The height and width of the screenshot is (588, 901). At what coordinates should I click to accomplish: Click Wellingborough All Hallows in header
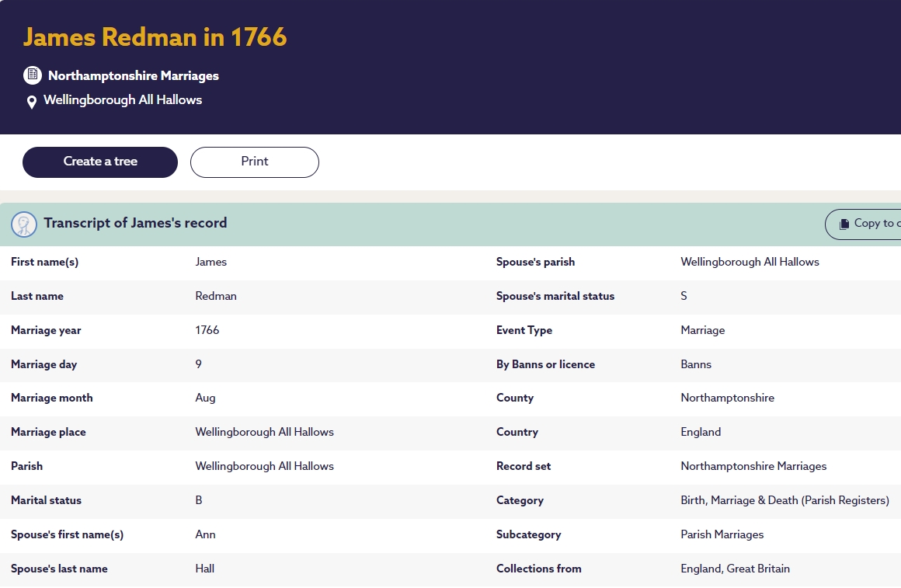click(123, 100)
